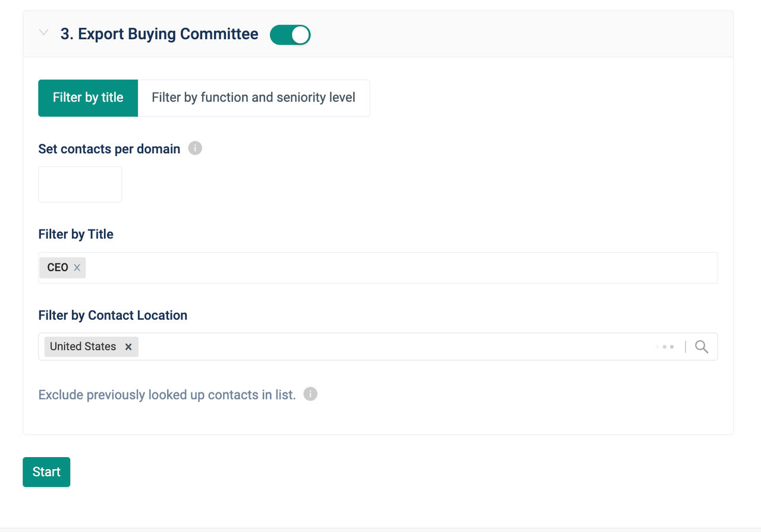Collapse the Export Buying Committee section chevron
The width and height of the screenshot is (761, 532).
click(x=43, y=33)
